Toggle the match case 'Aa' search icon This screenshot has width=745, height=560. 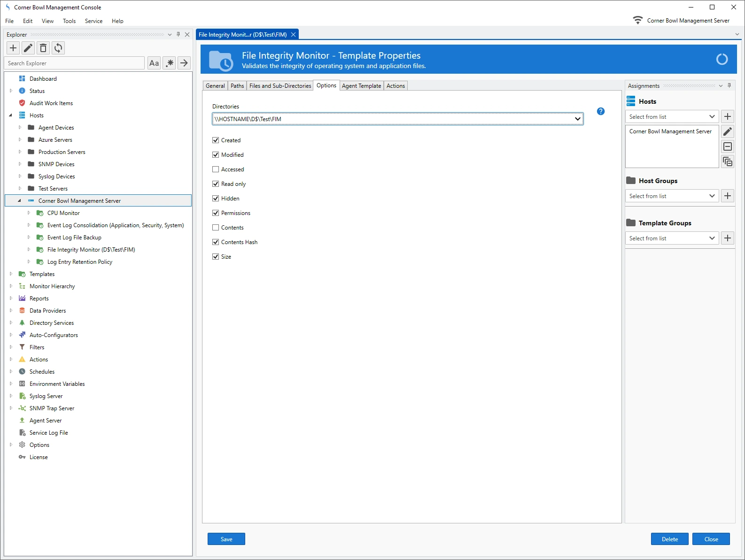[154, 63]
